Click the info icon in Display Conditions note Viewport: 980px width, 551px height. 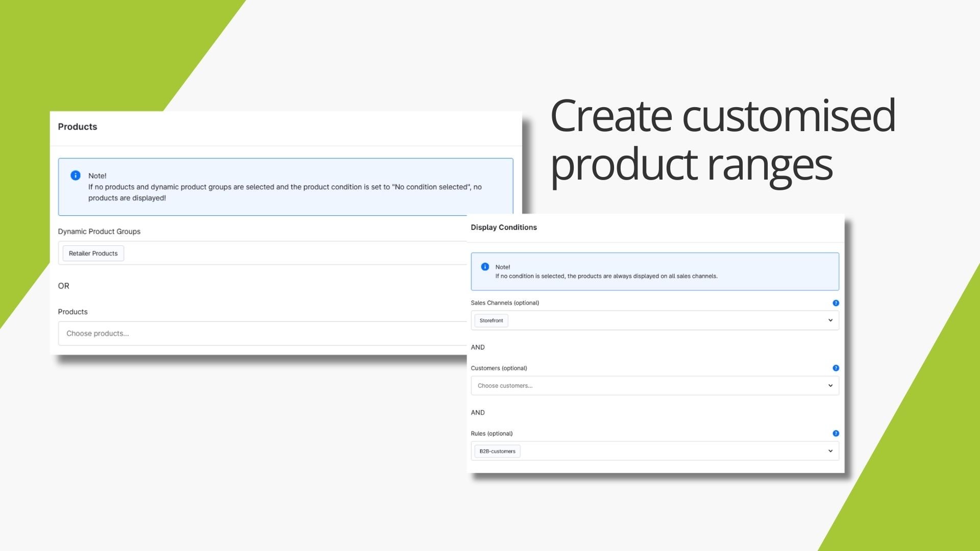click(x=485, y=267)
